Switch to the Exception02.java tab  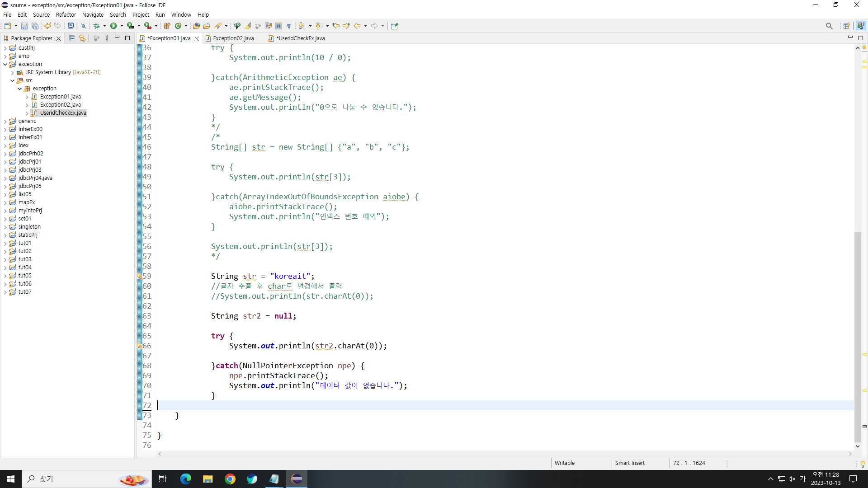(233, 38)
